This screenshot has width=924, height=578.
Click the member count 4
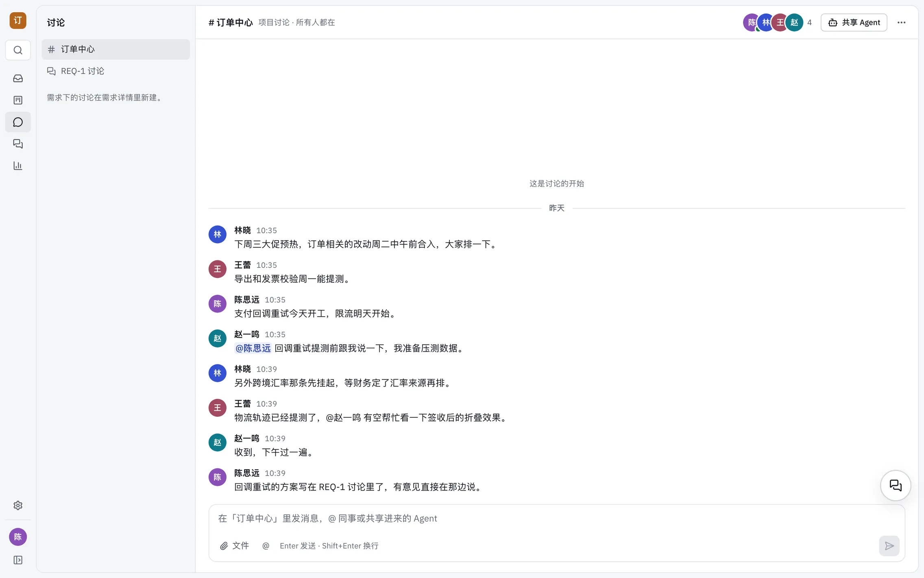tap(809, 22)
